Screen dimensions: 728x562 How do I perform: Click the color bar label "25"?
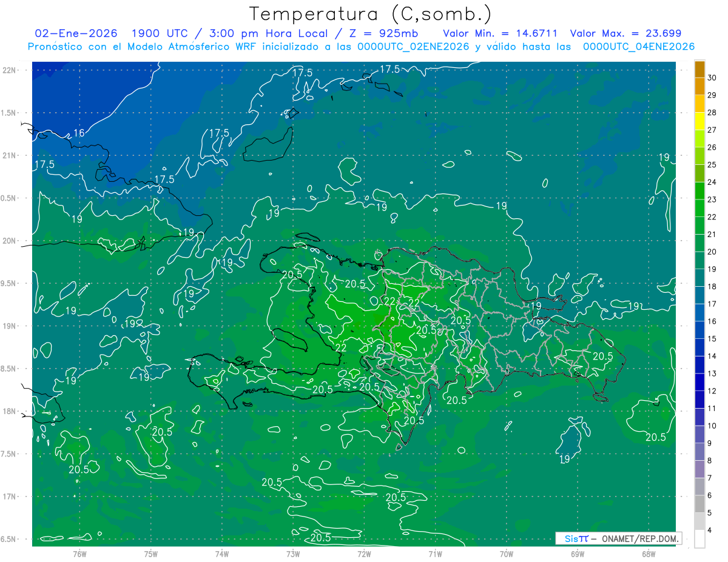[x=712, y=165]
